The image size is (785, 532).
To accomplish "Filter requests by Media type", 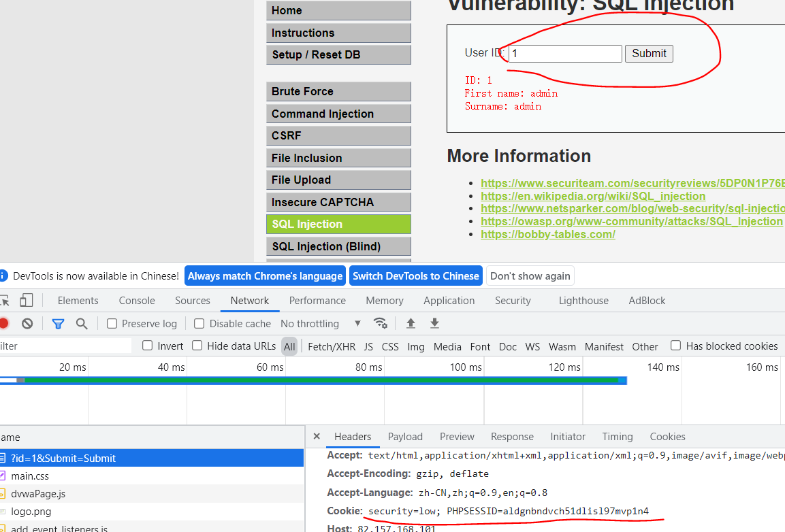I will coord(447,346).
